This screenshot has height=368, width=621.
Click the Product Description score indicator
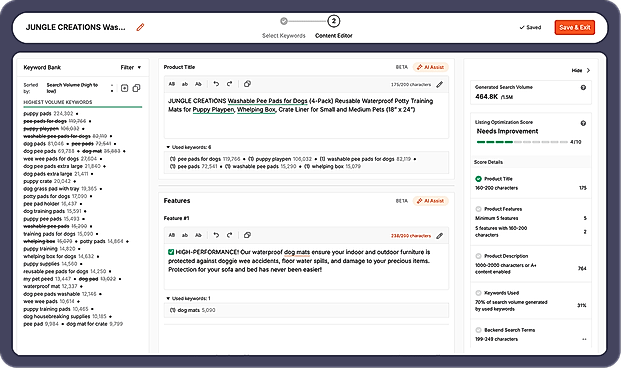[478, 256]
